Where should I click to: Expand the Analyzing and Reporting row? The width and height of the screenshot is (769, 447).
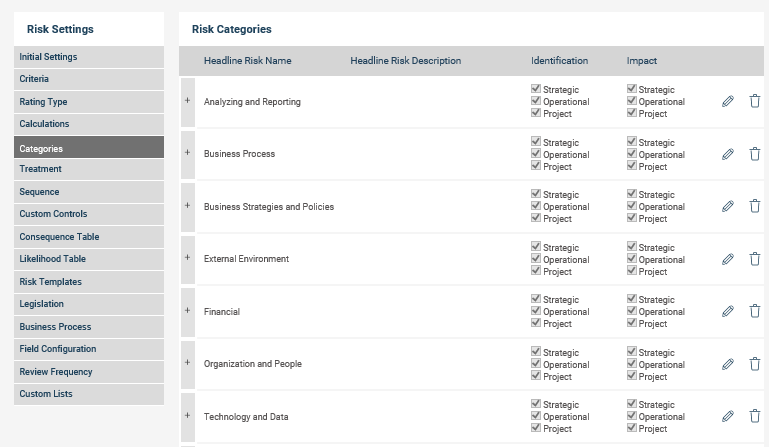click(187, 101)
